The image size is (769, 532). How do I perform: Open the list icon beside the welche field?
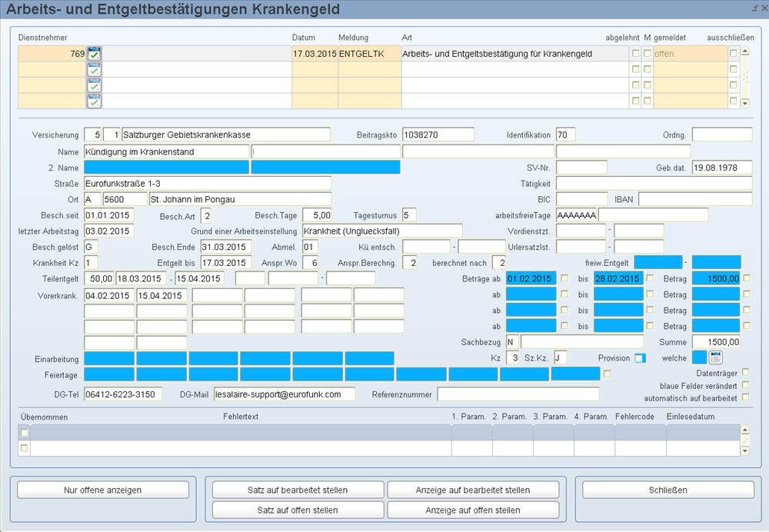(x=715, y=357)
